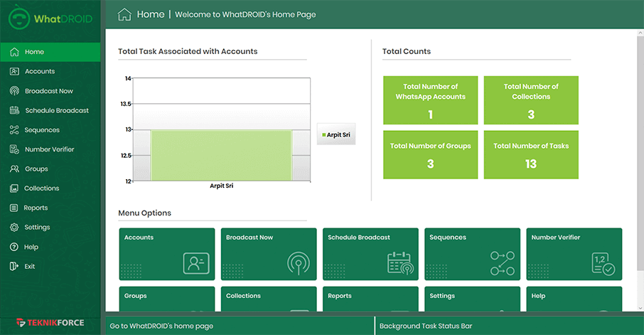Open the Accounts menu option tile
The width and height of the screenshot is (644, 335).
pyautogui.click(x=167, y=254)
